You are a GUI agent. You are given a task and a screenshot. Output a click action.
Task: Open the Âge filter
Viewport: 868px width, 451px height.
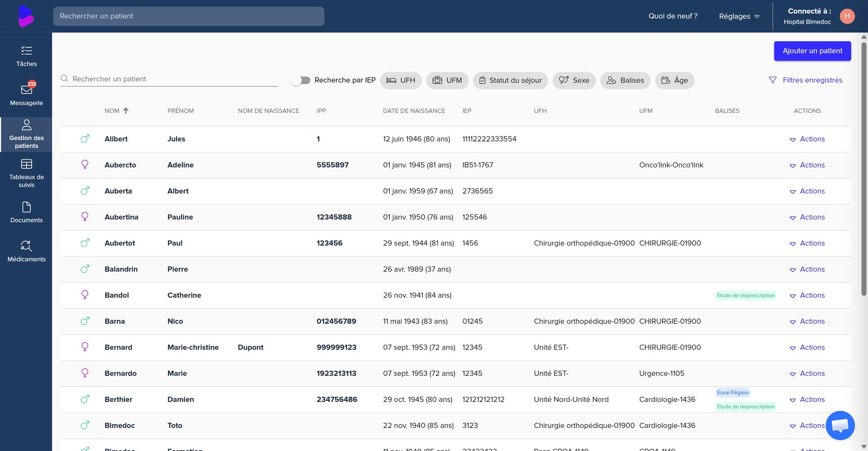click(675, 80)
